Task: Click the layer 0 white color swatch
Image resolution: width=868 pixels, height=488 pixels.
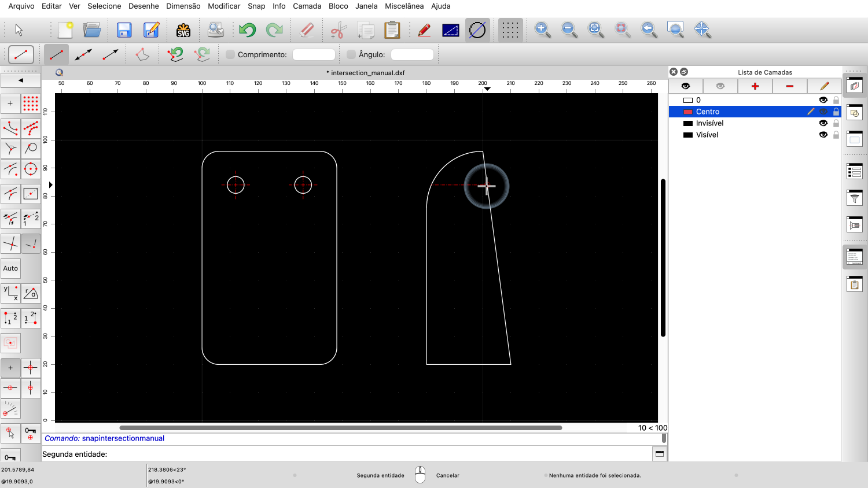Action: pos(688,100)
